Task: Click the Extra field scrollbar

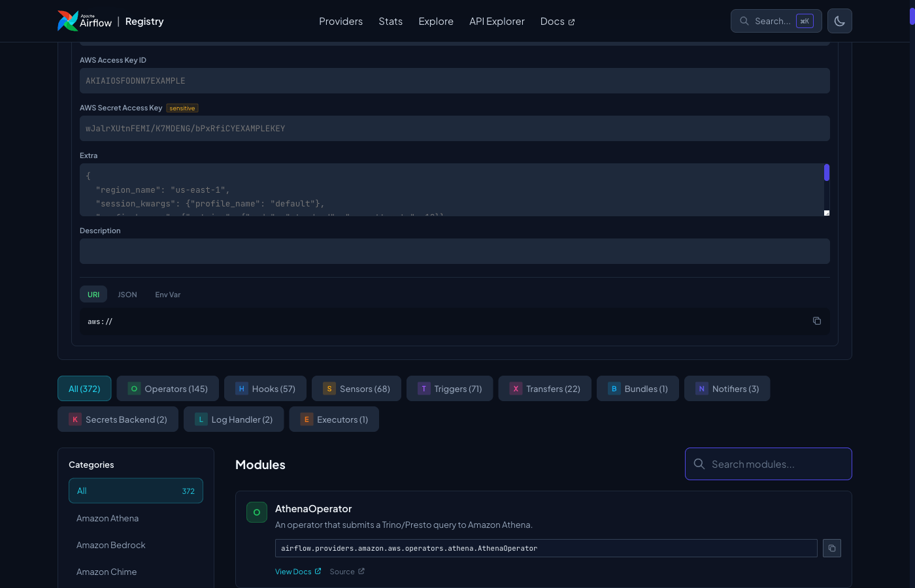Action: click(826, 172)
